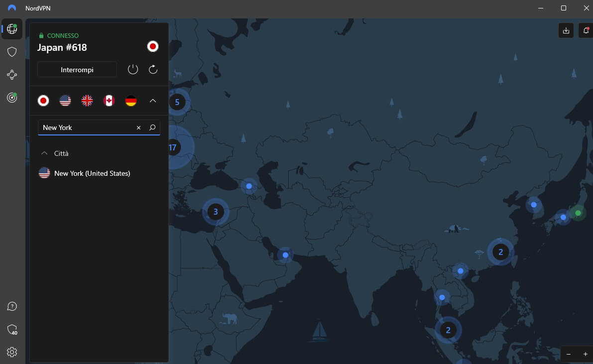Click the green connected Japan server dot
The width and height of the screenshot is (593, 364).
578,213
